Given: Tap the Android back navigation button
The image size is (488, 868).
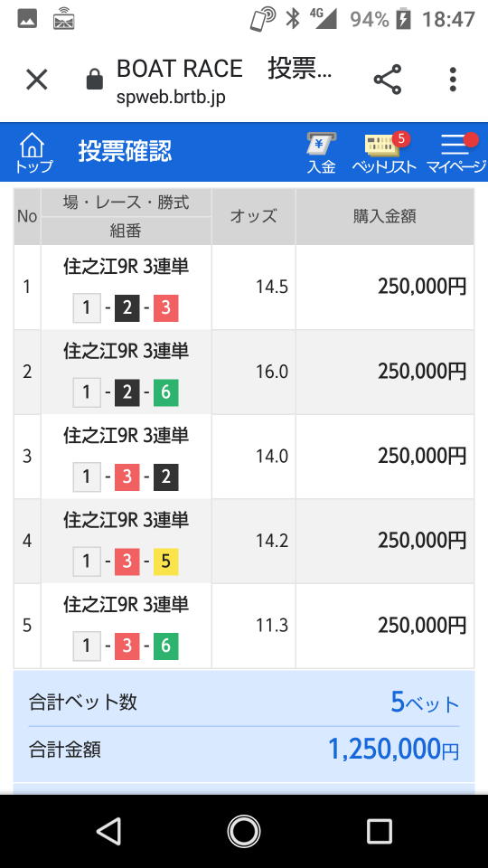Looking at the screenshot, I should coord(109,831).
